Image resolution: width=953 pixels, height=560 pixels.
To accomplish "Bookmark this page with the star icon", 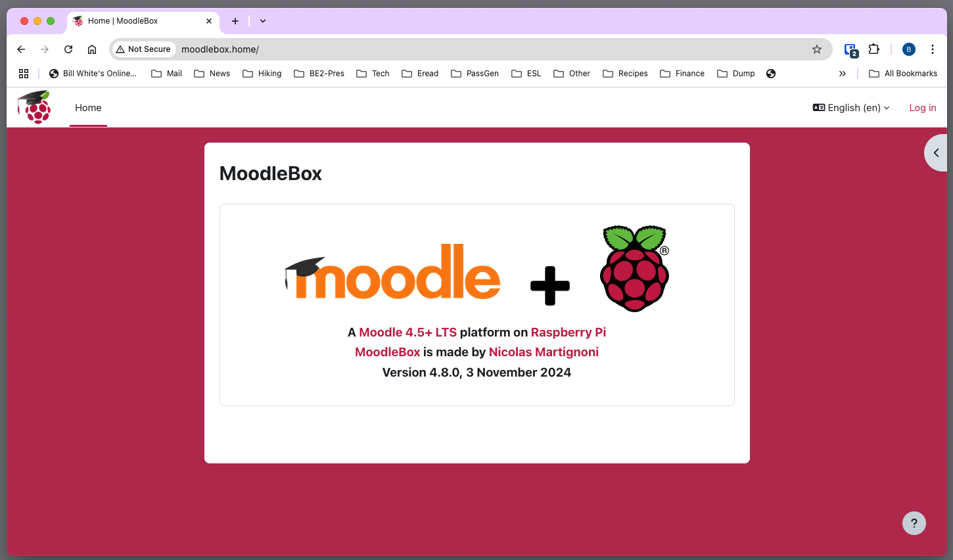I will [817, 49].
